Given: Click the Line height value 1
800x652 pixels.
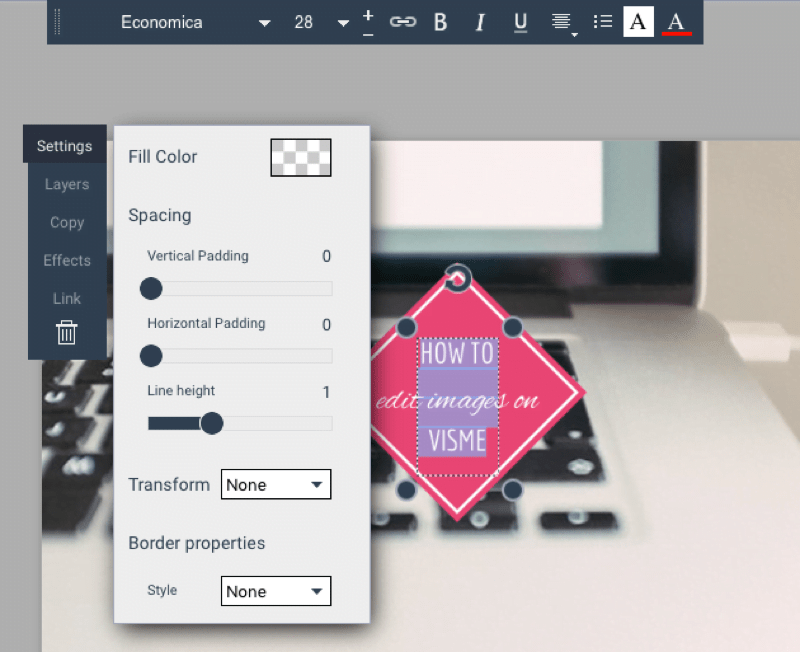Looking at the screenshot, I should (327, 392).
